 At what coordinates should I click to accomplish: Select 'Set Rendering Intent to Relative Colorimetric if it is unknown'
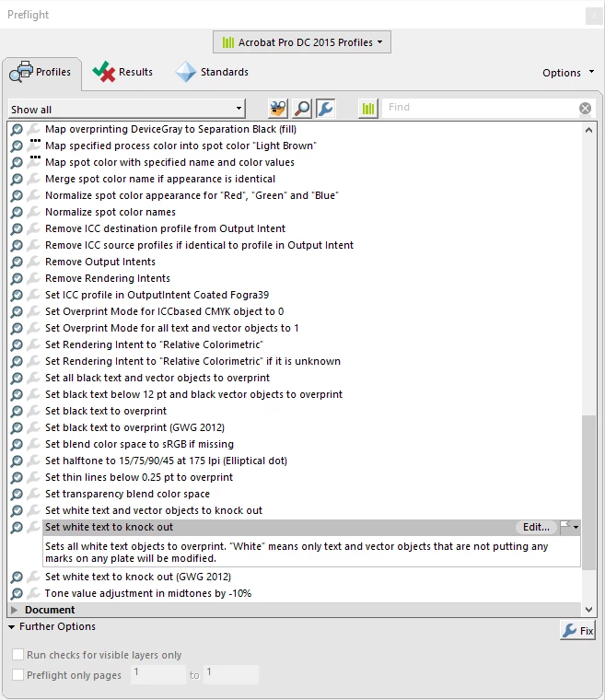192,361
